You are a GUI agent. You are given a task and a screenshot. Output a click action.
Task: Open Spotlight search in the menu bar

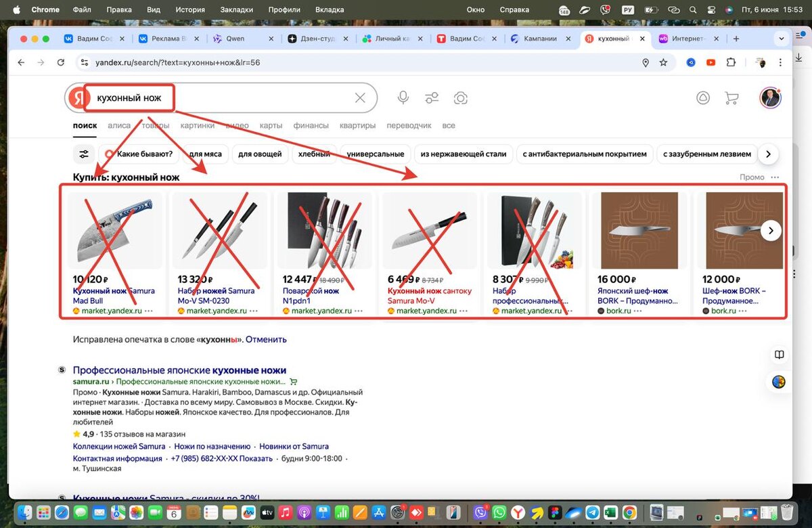click(x=692, y=10)
